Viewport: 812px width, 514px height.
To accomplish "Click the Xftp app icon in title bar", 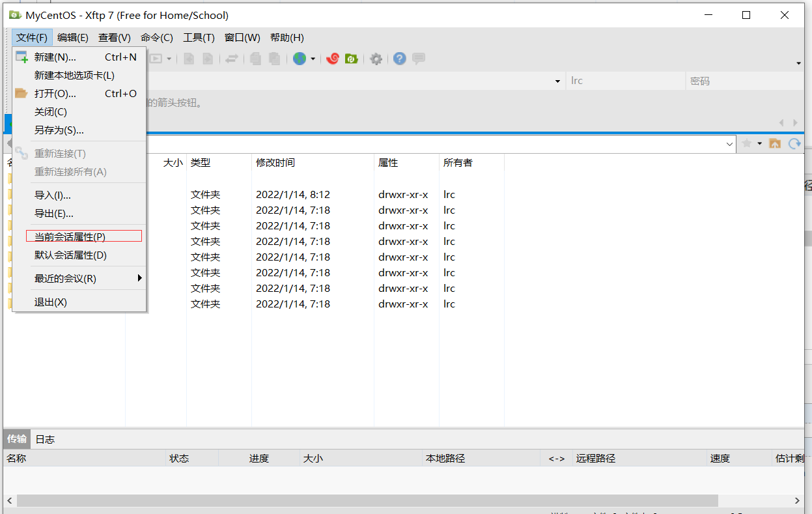I will tap(14, 15).
